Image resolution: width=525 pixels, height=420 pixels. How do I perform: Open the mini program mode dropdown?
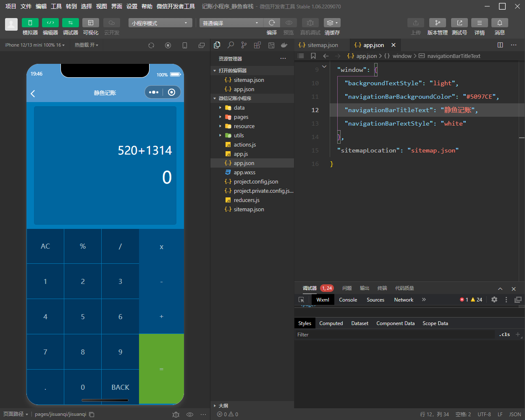click(x=160, y=23)
